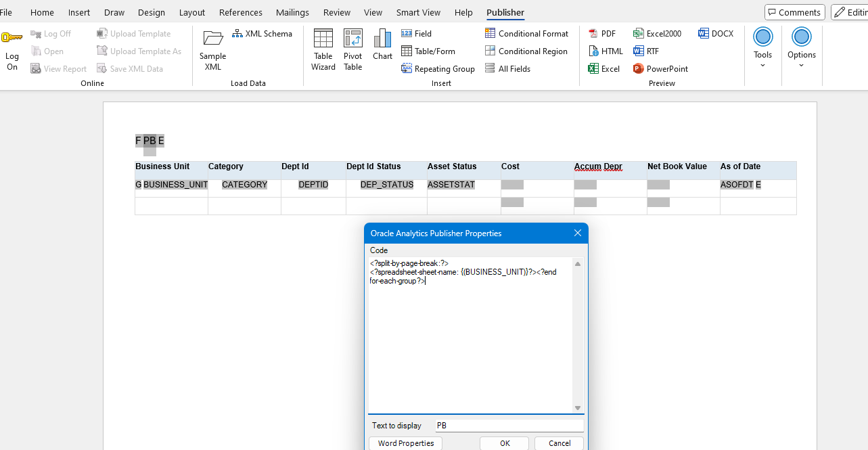Click the Comments button
The image size is (868, 450).
(794, 12)
